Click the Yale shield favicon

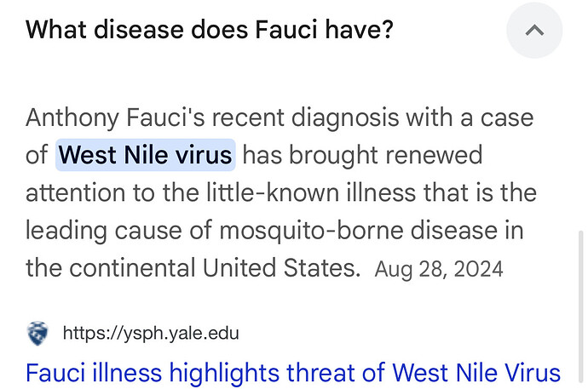point(37,333)
